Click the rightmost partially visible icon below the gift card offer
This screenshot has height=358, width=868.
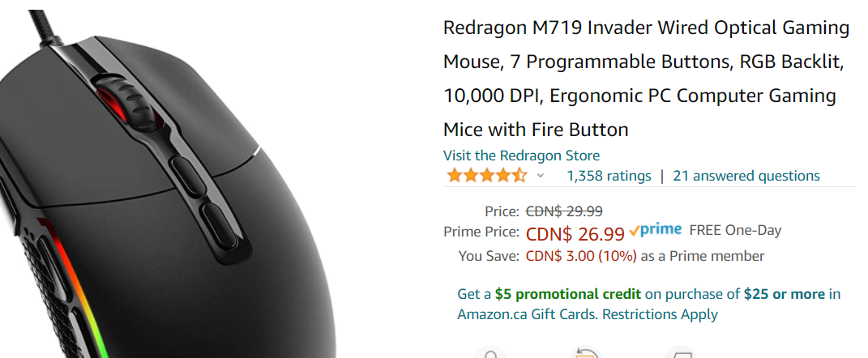680,353
